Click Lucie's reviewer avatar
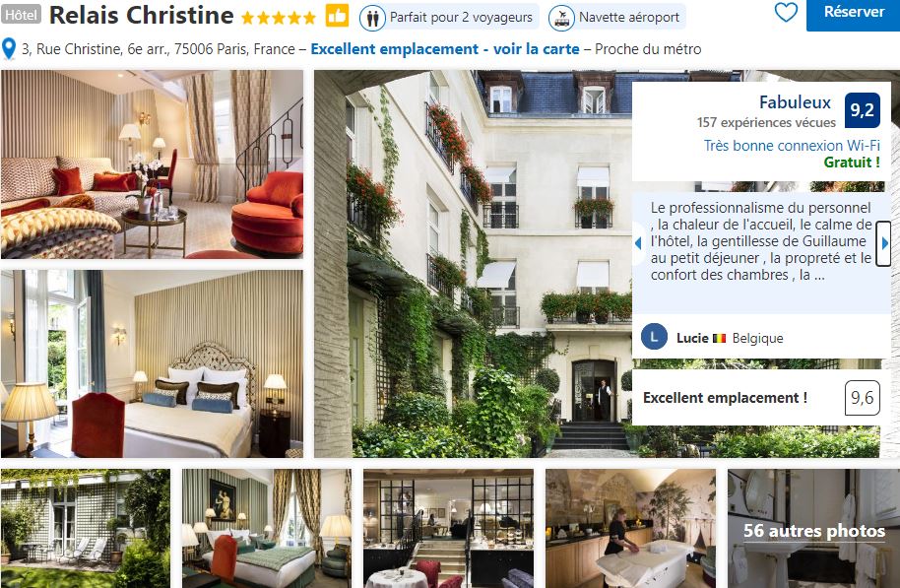The height and width of the screenshot is (588, 900). click(x=655, y=337)
